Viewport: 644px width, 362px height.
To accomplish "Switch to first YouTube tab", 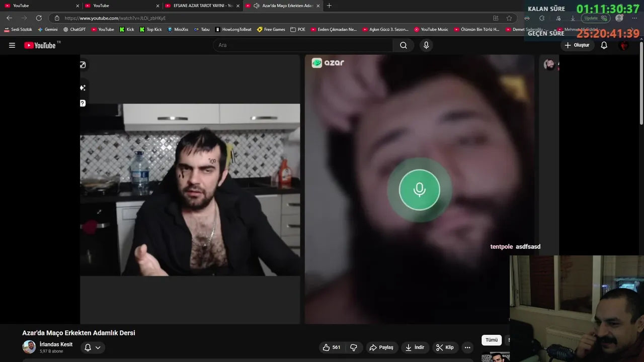I will click(40, 6).
